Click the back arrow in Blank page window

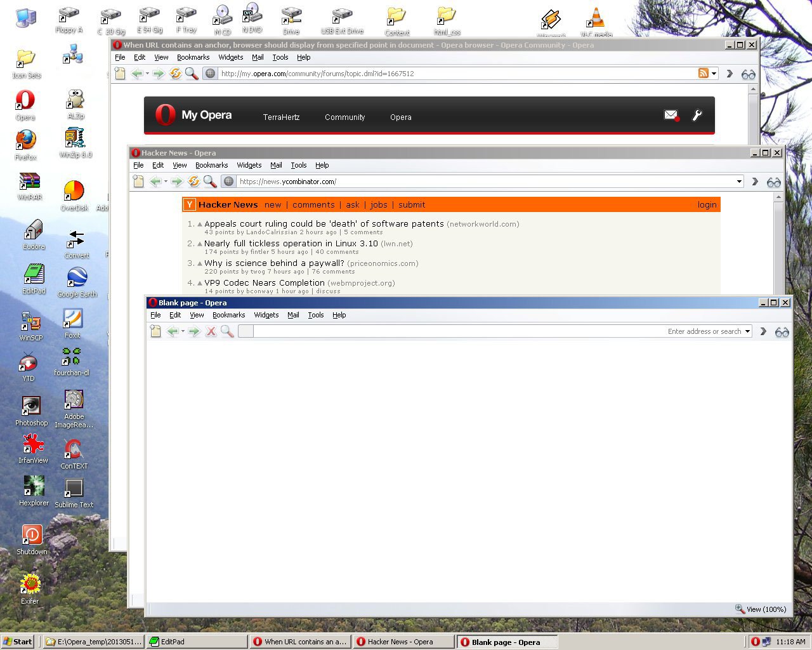(172, 331)
